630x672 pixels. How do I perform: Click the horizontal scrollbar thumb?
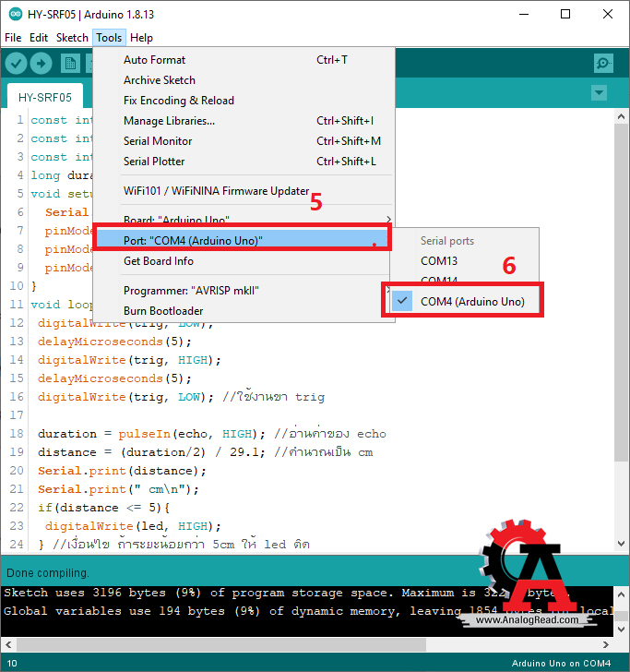[221, 644]
